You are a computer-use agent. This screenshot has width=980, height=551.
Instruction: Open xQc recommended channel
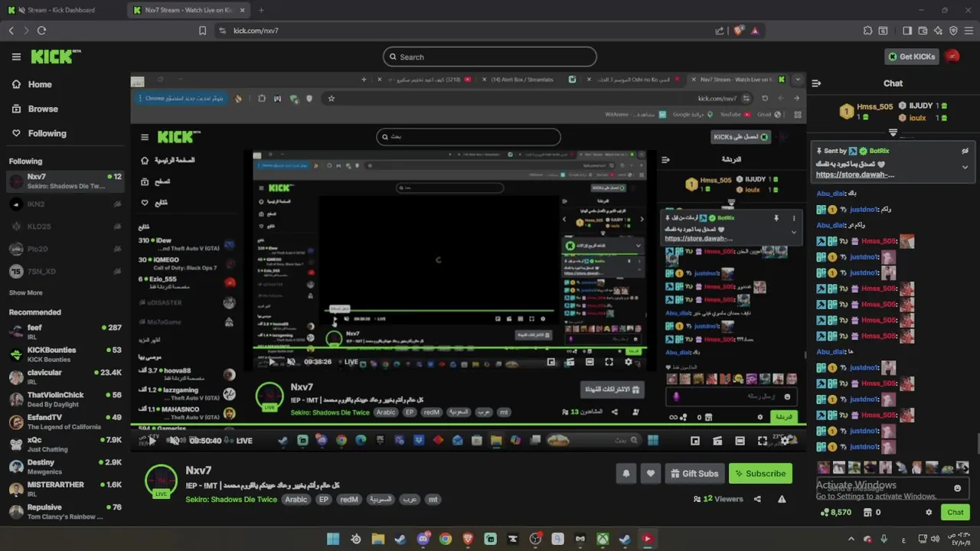65,444
